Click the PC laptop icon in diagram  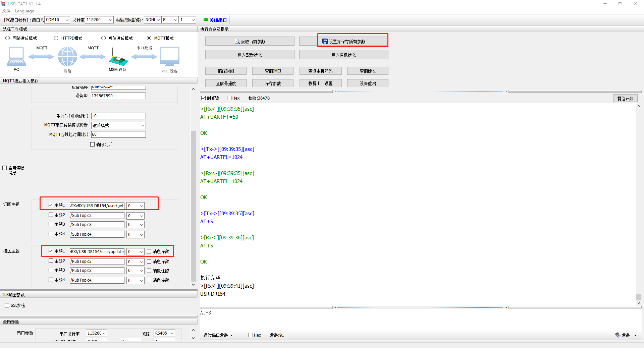(x=16, y=57)
